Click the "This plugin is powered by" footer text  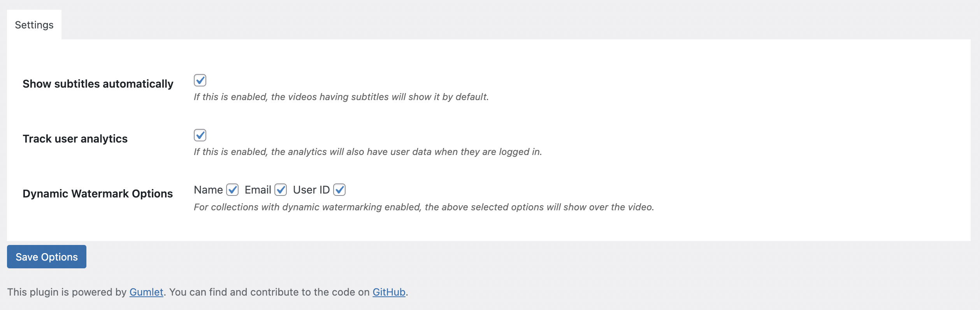(x=67, y=292)
